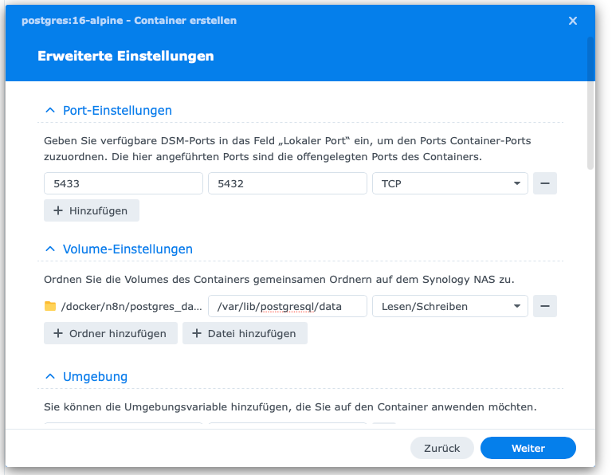Image resolution: width=612 pixels, height=475 pixels.
Task: Collapse the Port-Einstellungen section
Action: (x=50, y=111)
